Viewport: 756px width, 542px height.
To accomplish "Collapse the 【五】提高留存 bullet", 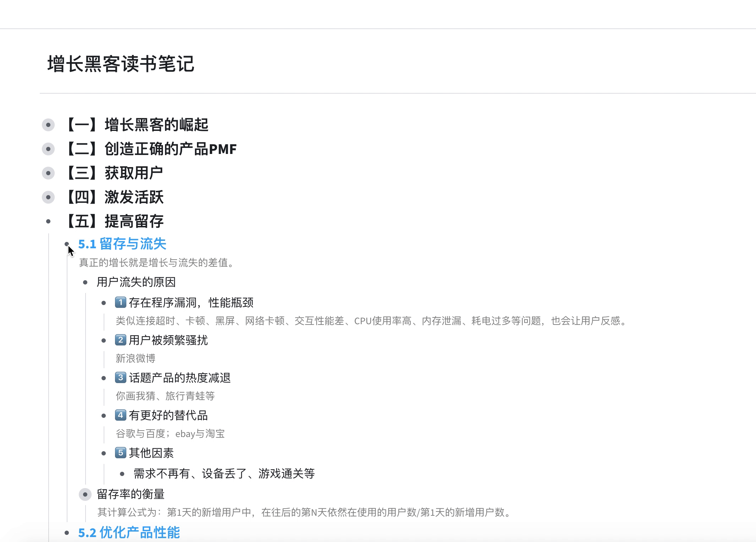I will pos(48,222).
